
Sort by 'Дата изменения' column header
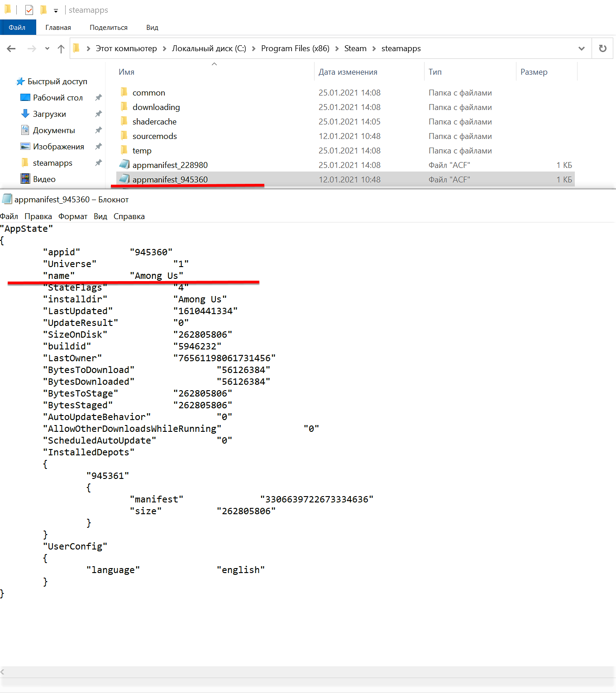[348, 72]
